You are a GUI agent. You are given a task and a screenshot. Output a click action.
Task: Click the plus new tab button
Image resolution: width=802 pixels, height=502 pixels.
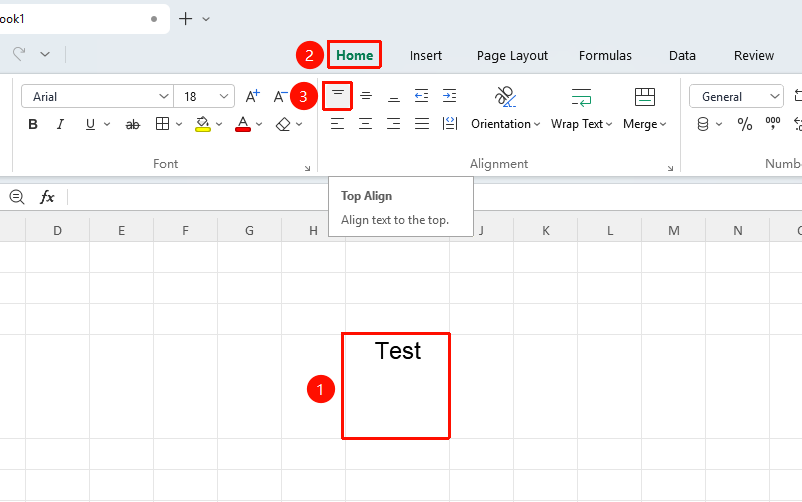(186, 19)
